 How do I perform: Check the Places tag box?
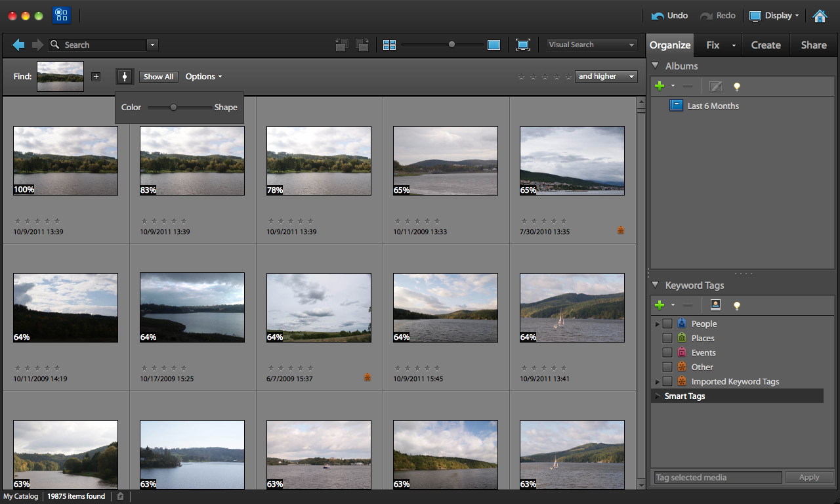pyautogui.click(x=667, y=338)
